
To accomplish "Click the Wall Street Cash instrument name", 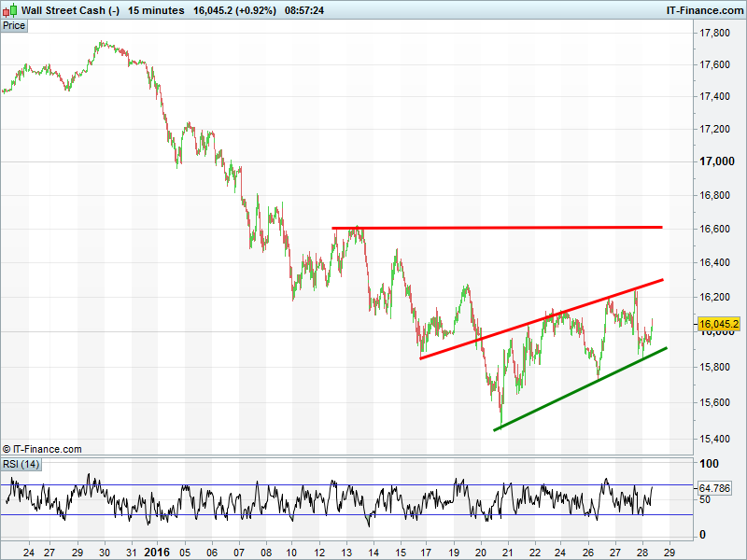I will (x=70, y=10).
